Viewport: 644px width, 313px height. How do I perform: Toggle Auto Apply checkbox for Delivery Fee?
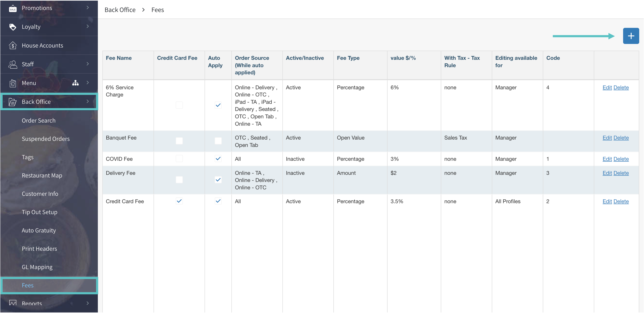point(218,180)
